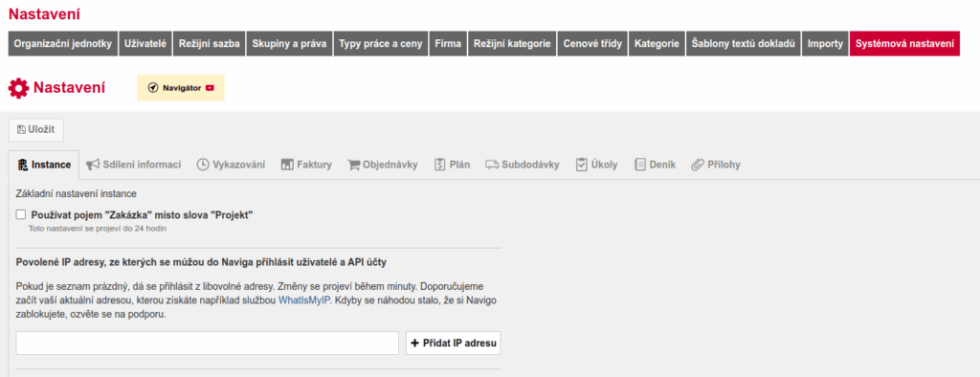Click 'Toto nastavení se projeví do 24 hodin'
Screen dimensions: 980x377
coord(98,228)
